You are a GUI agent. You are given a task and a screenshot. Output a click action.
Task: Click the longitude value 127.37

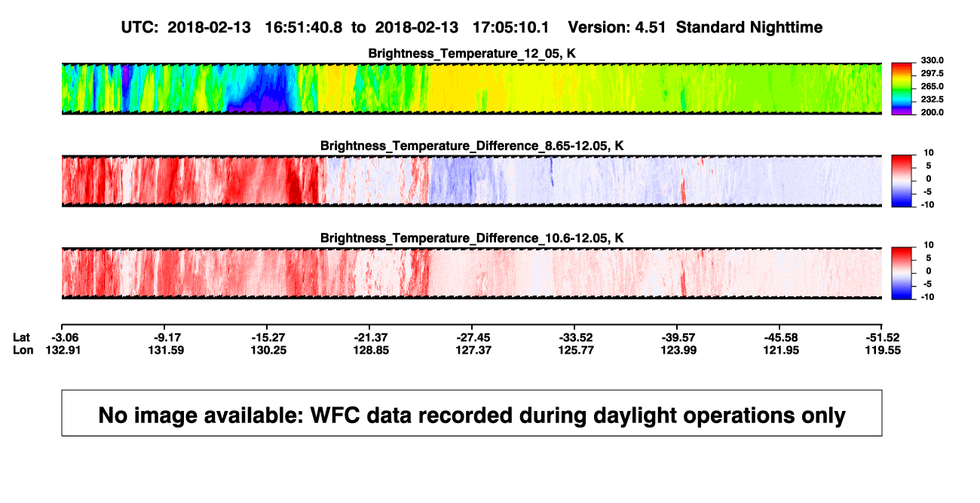point(472,350)
